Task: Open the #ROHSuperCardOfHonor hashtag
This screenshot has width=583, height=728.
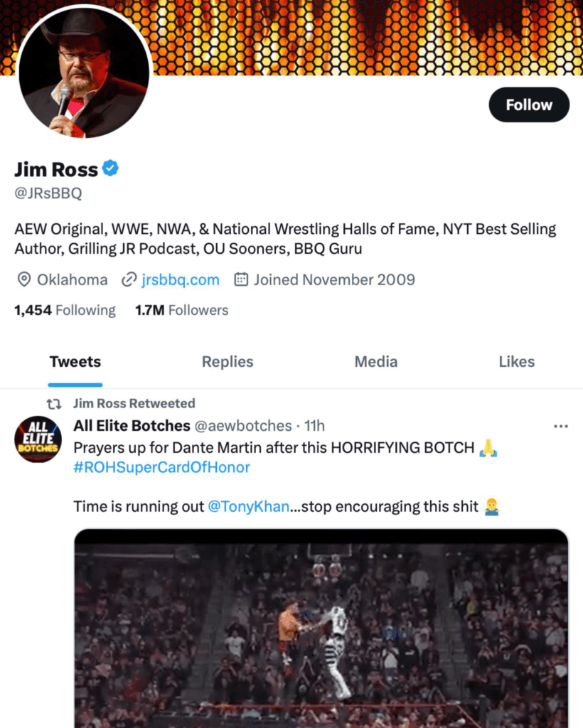Action: tap(161, 467)
